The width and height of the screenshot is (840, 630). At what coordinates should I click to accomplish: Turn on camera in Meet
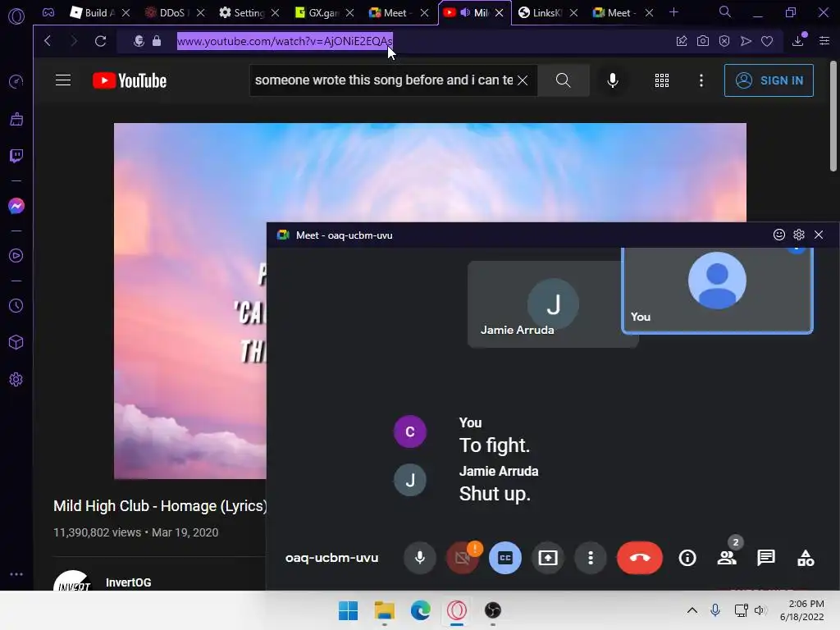pyautogui.click(x=463, y=558)
